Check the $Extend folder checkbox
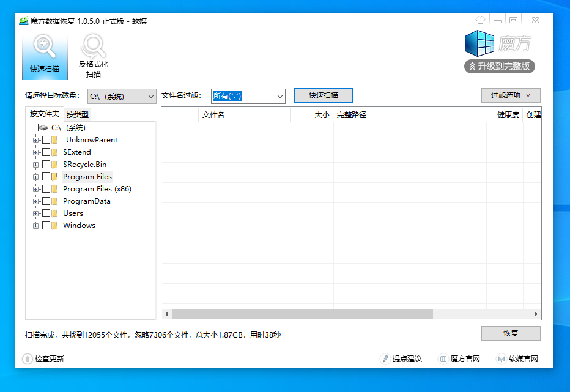This screenshot has width=570, height=392. click(x=46, y=152)
